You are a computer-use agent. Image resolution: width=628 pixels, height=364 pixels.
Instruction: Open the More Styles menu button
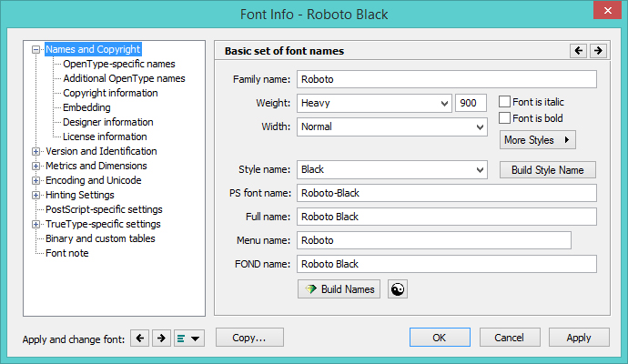click(x=538, y=140)
